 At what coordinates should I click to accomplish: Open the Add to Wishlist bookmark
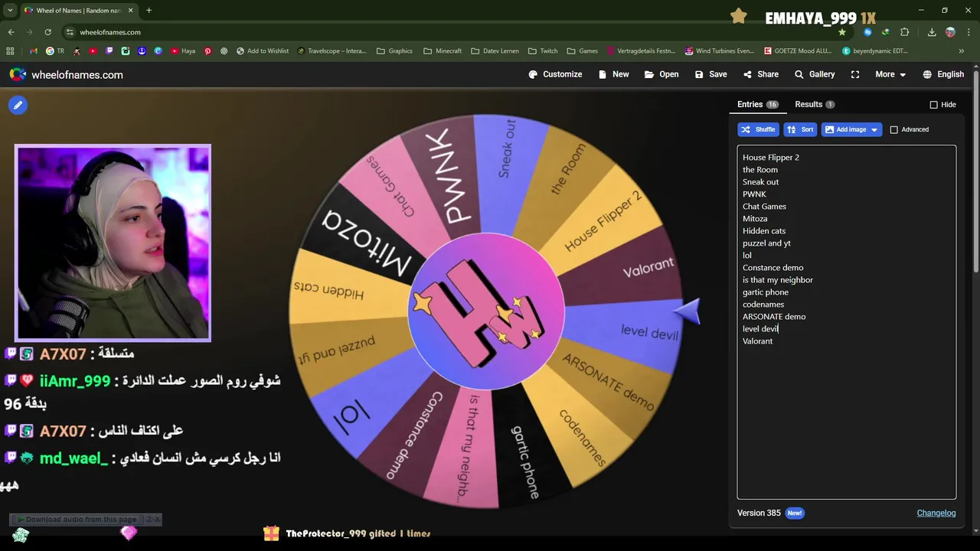(263, 51)
